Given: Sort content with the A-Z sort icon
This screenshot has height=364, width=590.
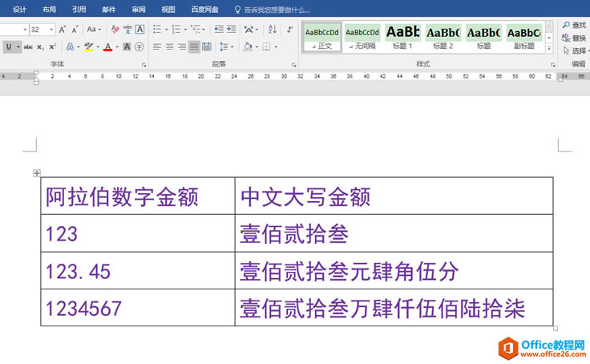Looking at the screenshot, I should [273, 30].
